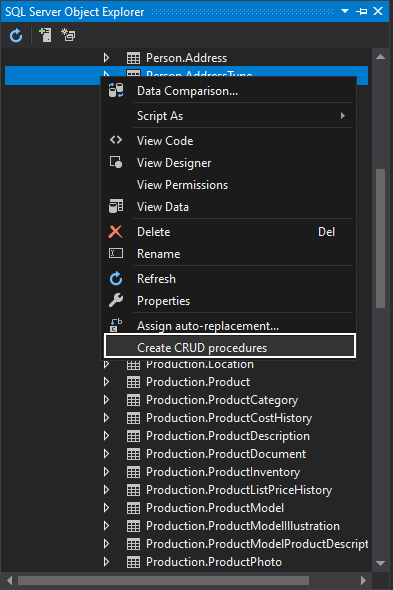Expand the Person.Address table node
The width and height of the screenshot is (393, 590).
pos(107,58)
